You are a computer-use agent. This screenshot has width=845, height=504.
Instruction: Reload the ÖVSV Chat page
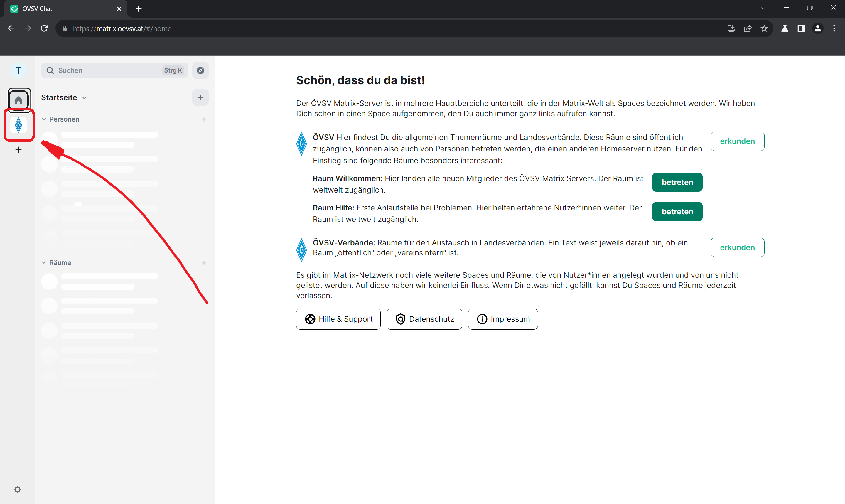pos(45,28)
